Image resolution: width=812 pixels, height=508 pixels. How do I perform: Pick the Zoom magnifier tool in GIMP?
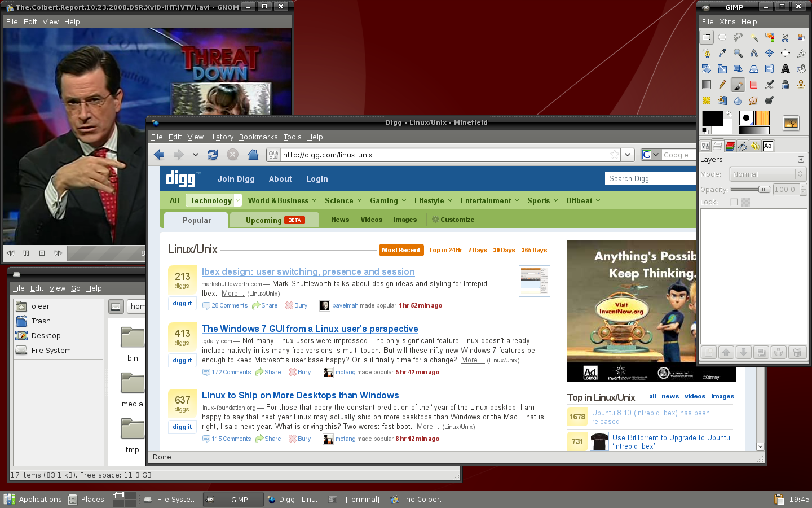pos(738,53)
